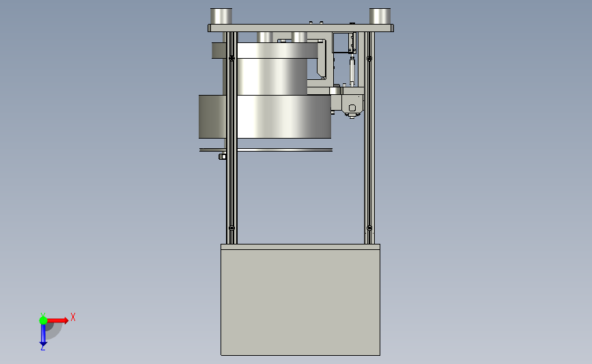Viewport: 592px width, 364px height.
Task: Select the small pneumatic cylinder near right column
Action: (352, 70)
